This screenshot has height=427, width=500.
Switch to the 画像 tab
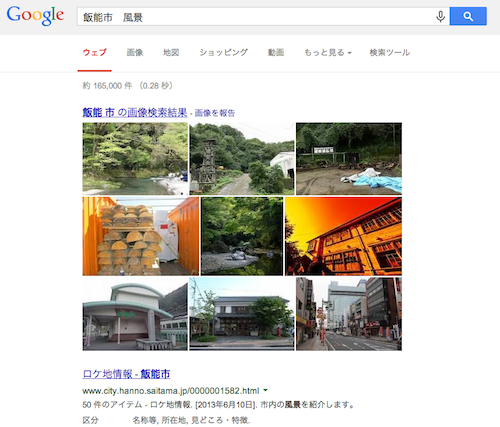(135, 52)
